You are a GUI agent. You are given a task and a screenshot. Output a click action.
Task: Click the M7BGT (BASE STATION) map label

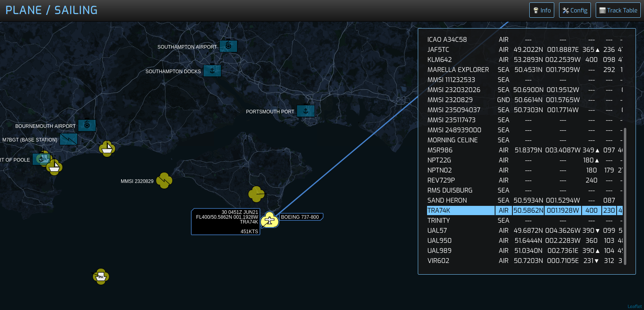click(x=30, y=140)
